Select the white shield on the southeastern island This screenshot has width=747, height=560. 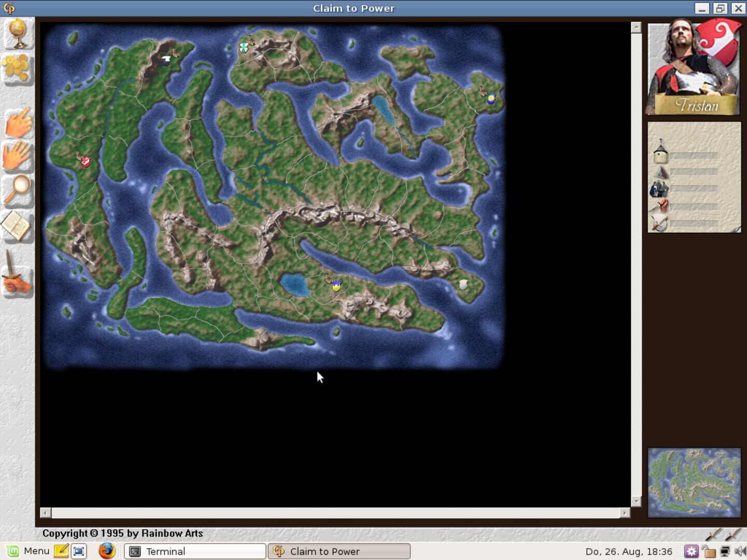pos(462,283)
